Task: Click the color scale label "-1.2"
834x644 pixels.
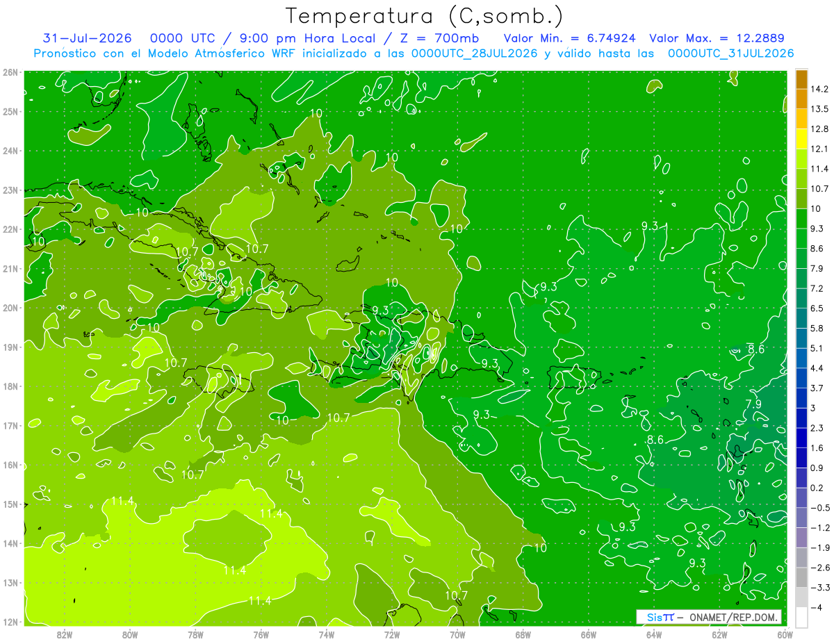Action: (820, 527)
